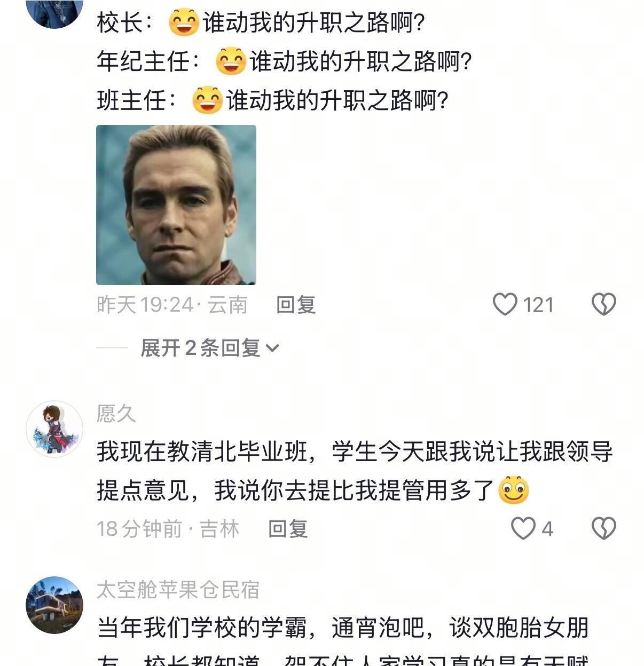Expand the 展开 2 条回复 replies
Image resolution: width=644 pixels, height=666 pixels.
click(x=209, y=348)
